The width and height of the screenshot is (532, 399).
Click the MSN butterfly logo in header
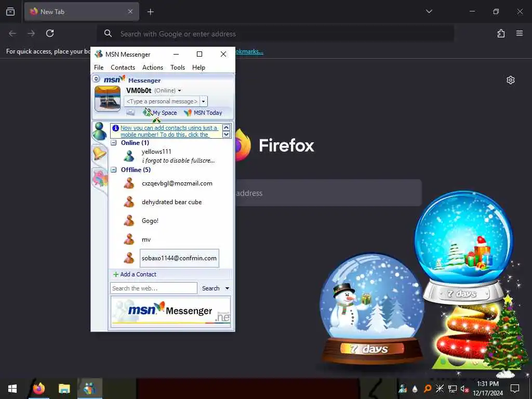(114, 79)
